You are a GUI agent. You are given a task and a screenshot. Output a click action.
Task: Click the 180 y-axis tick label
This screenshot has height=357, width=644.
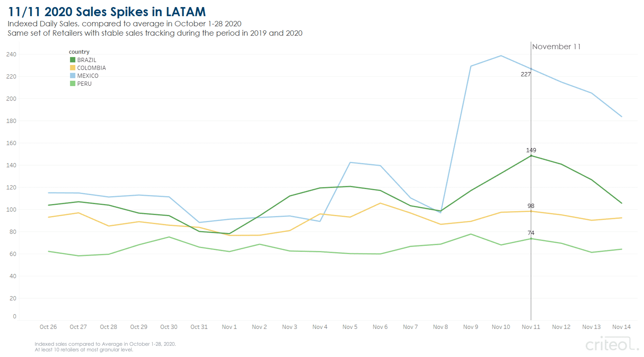[11, 121]
